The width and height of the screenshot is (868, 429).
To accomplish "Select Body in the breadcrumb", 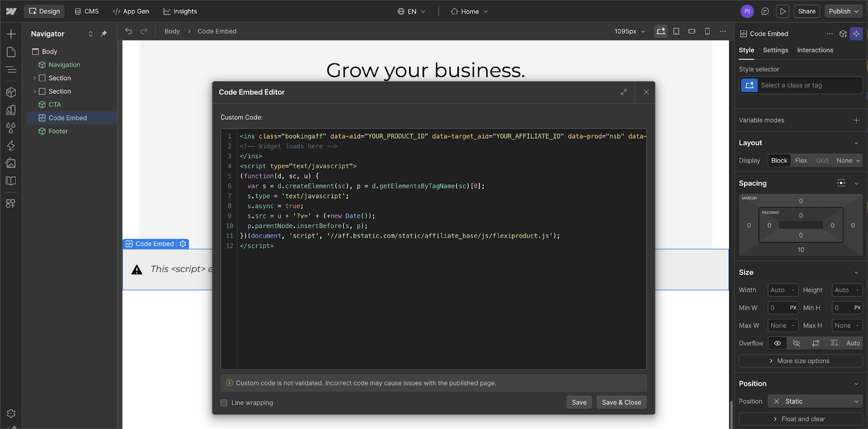I will (172, 31).
